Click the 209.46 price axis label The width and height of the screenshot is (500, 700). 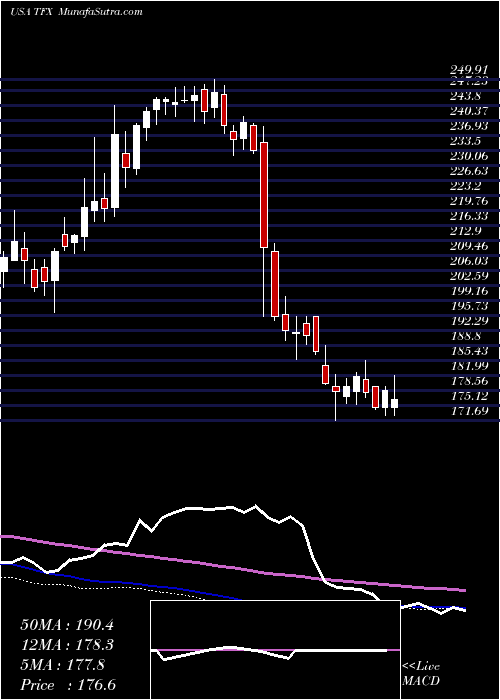click(468, 246)
